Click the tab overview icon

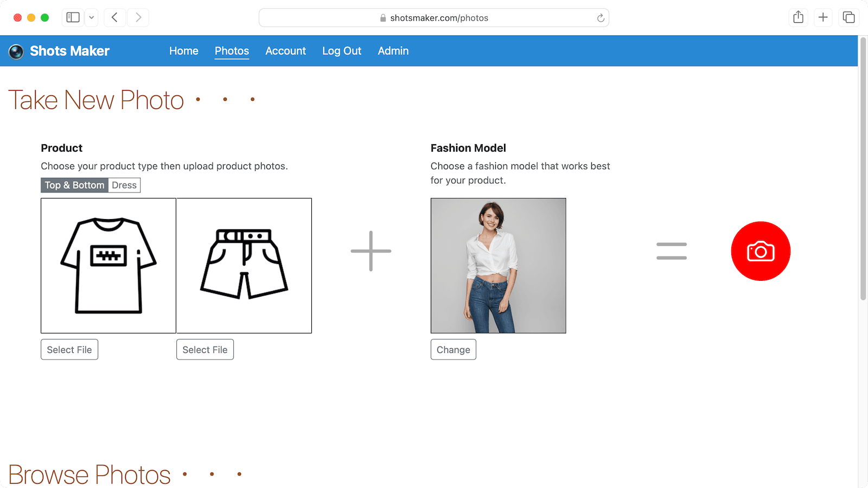[x=847, y=17]
